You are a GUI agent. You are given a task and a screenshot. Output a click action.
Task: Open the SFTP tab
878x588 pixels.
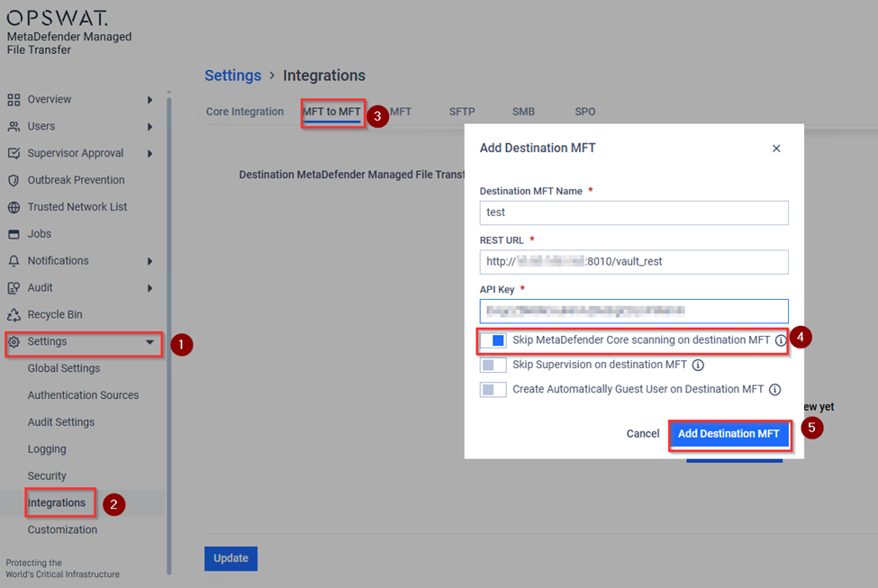click(462, 112)
